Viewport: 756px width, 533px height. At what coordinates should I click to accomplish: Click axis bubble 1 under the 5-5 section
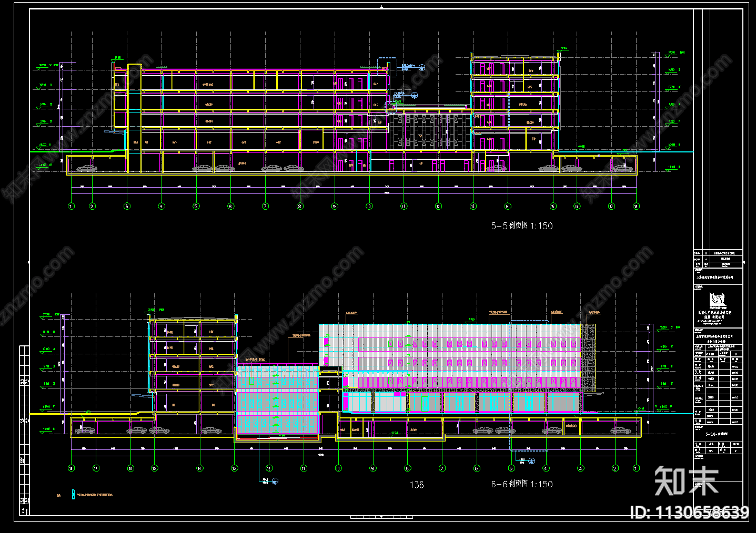(x=71, y=206)
